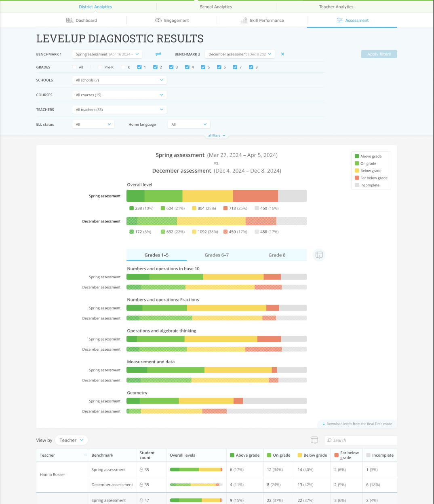Screen dimensions: 434x504
Task: Expand the All teachers dropdown
Action: coord(119,109)
